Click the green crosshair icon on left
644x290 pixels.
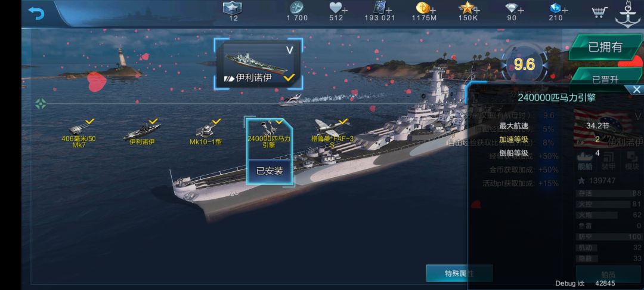41,104
